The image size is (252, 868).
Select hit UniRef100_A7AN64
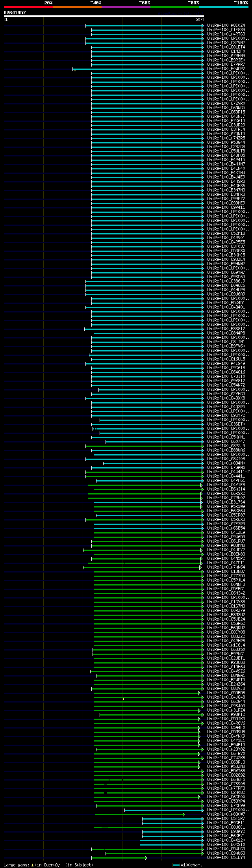[x=226, y=567]
